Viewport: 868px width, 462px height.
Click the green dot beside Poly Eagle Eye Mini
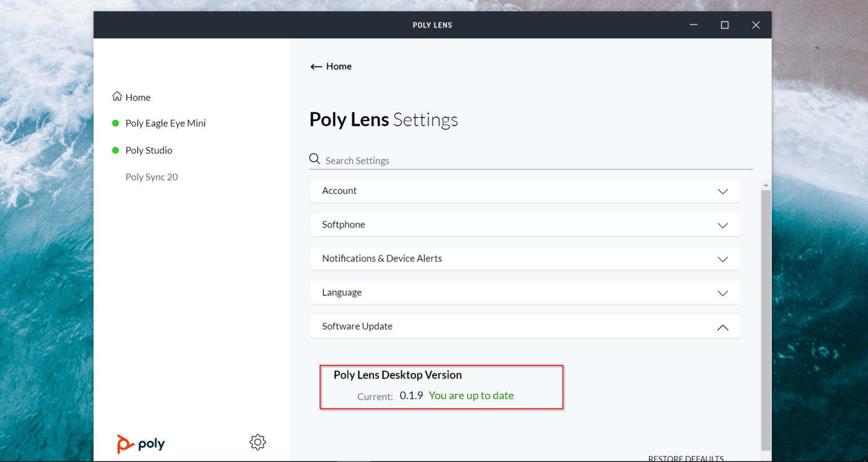tap(115, 123)
